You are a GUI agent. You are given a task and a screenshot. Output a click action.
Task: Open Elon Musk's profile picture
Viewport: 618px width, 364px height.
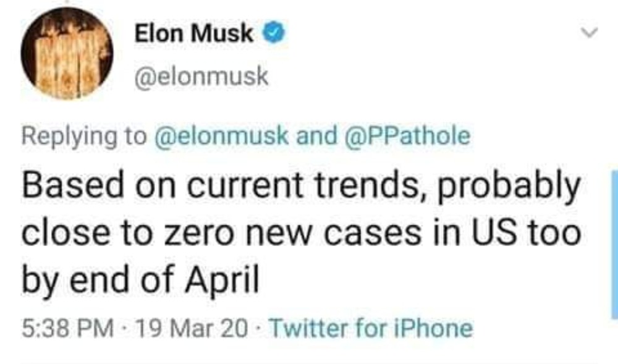pyautogui.click(x=67, y=53)
